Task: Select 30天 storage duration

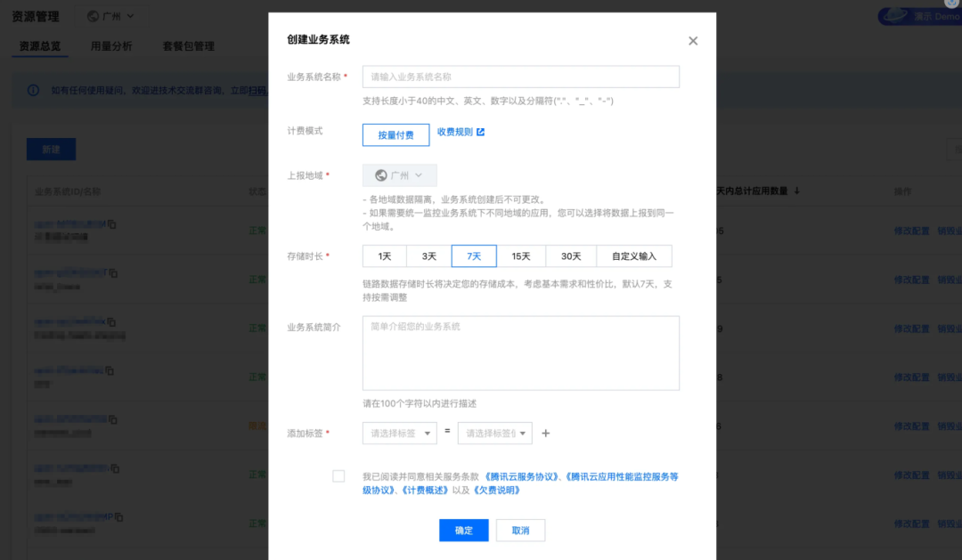Action: coord(571,256)
